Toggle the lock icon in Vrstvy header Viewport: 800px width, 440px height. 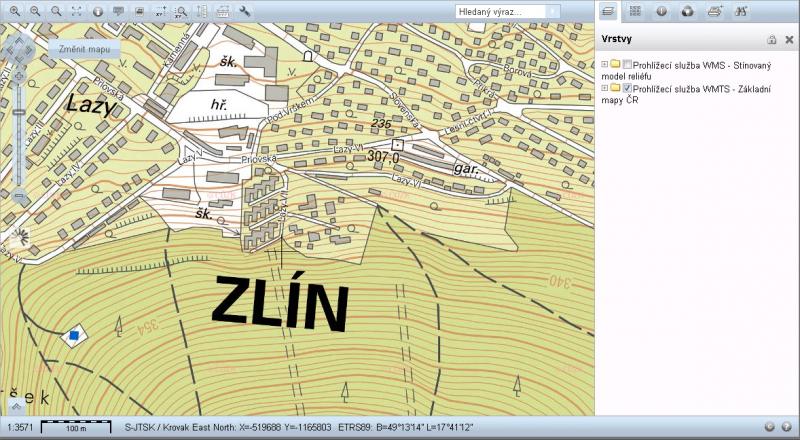coord(771,40)
